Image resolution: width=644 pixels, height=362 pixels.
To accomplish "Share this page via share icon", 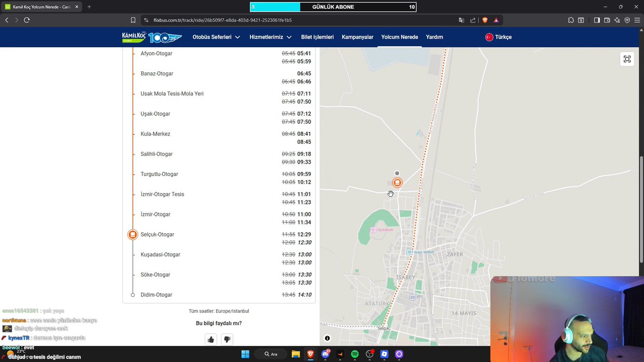I will [x=473, y=20].
